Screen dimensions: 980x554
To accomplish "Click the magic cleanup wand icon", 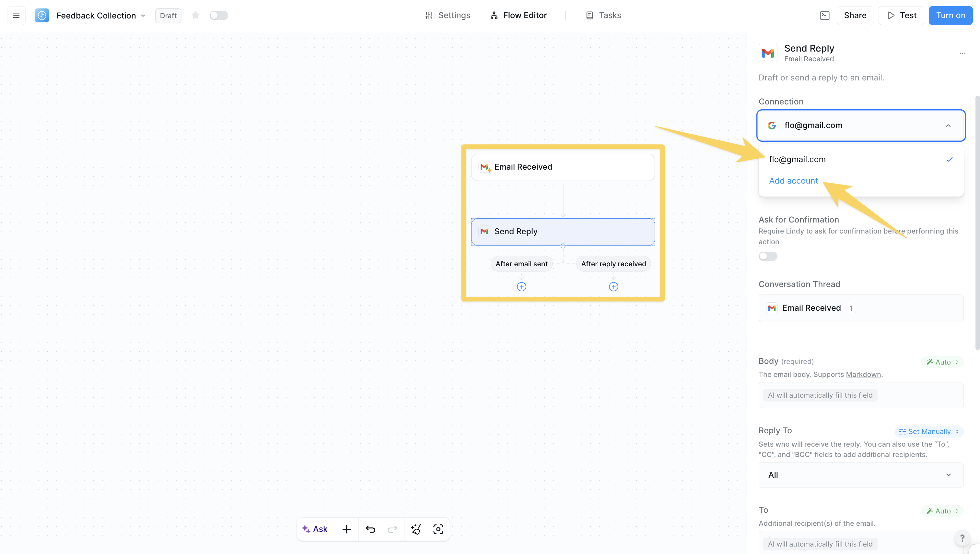I will [x=416, y=529].
